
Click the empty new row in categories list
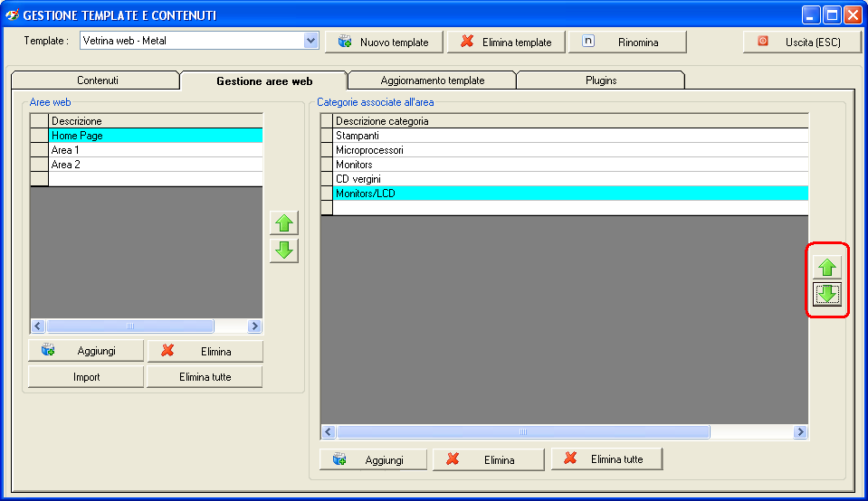coord(570,207)
